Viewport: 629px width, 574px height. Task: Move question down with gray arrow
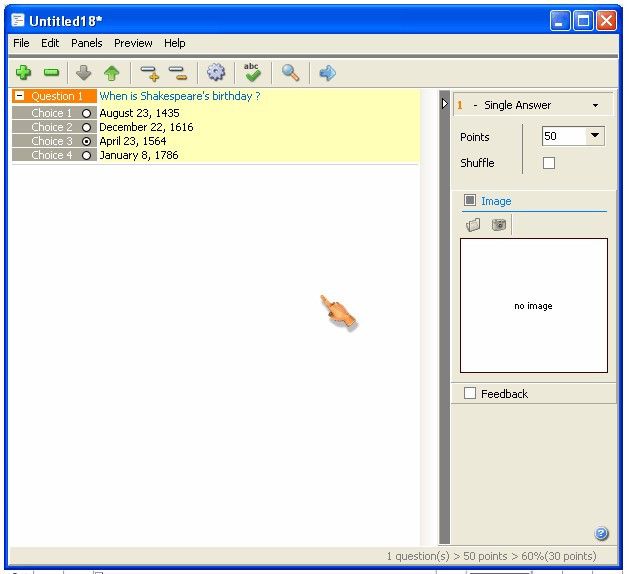click(83, 73)
